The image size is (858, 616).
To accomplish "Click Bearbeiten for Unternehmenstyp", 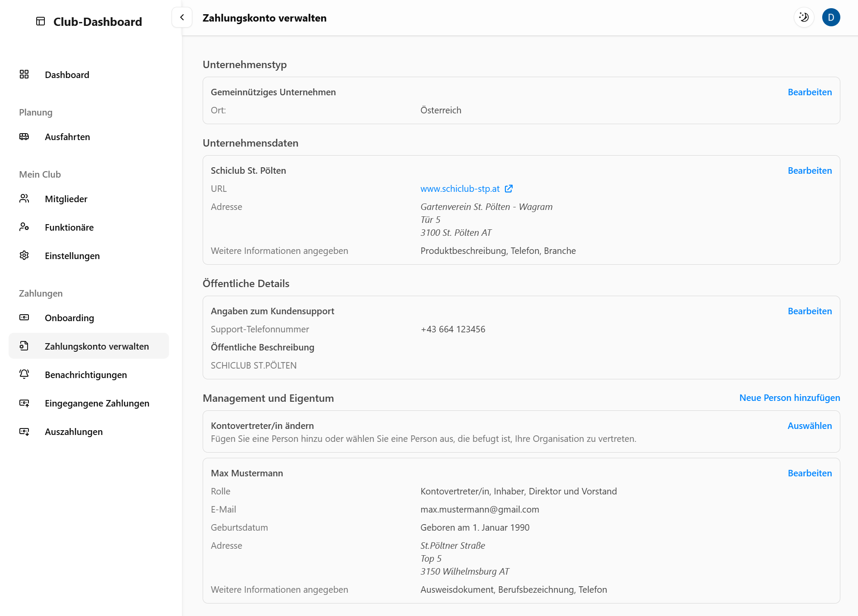I will pos(809,92).
